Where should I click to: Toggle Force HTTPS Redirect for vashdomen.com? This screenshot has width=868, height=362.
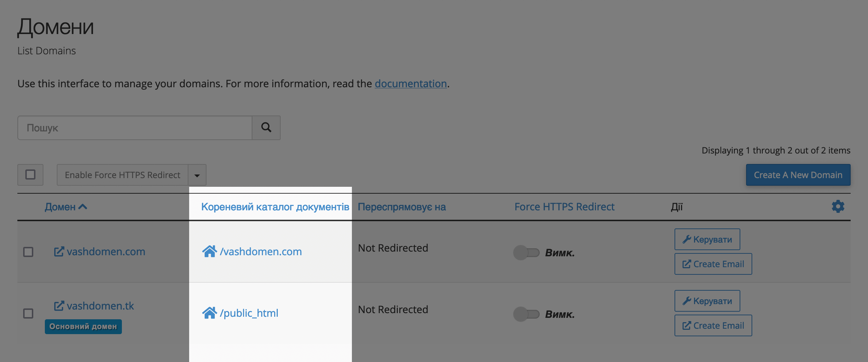pyautogui.click(x=526, y=252)
